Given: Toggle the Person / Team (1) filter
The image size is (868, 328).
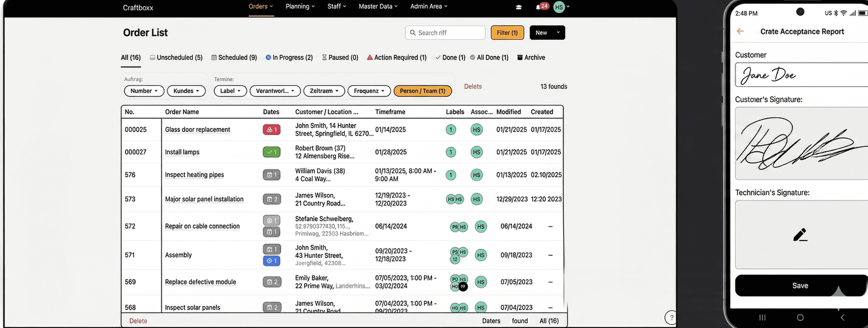Looking at the screenshot, I should [422, 91].
